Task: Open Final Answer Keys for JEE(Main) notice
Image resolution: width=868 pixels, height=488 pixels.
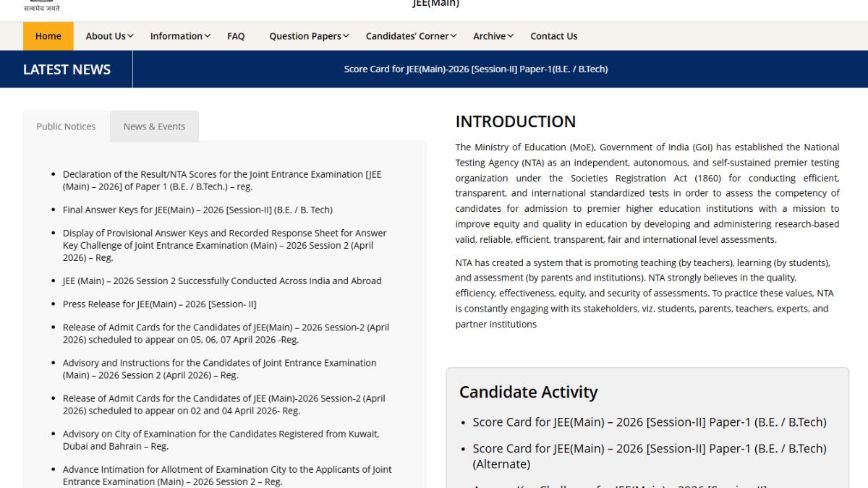Action: point(197,210)
